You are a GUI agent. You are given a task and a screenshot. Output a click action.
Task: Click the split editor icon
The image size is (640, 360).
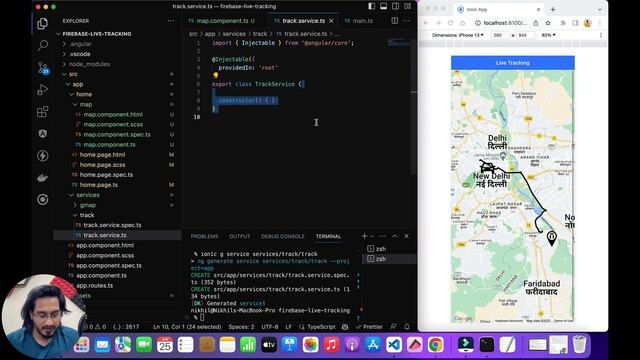(395, 21)
